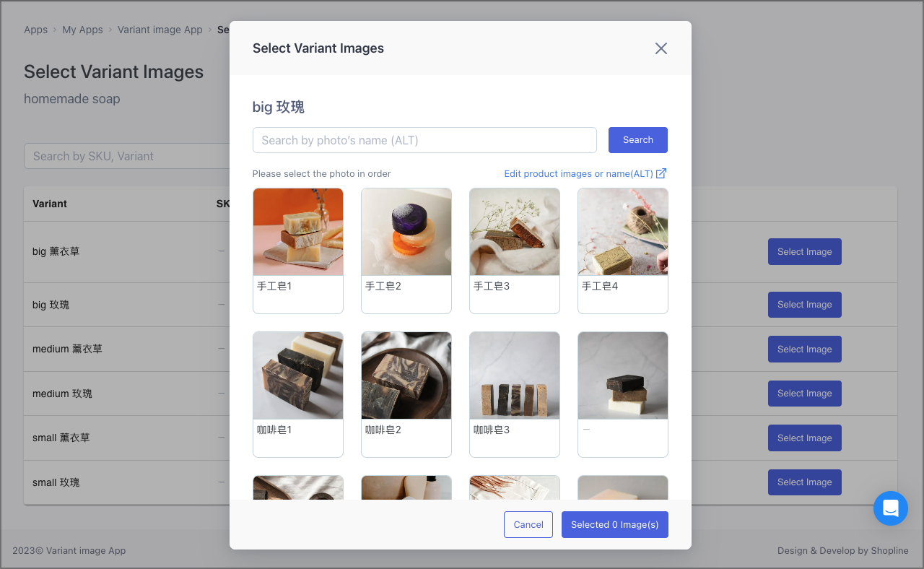Screen dimensions: 924x569
Task: Click the 咖啡皂3 caption text
Action: pyautogui.click(x=492, y=430)
